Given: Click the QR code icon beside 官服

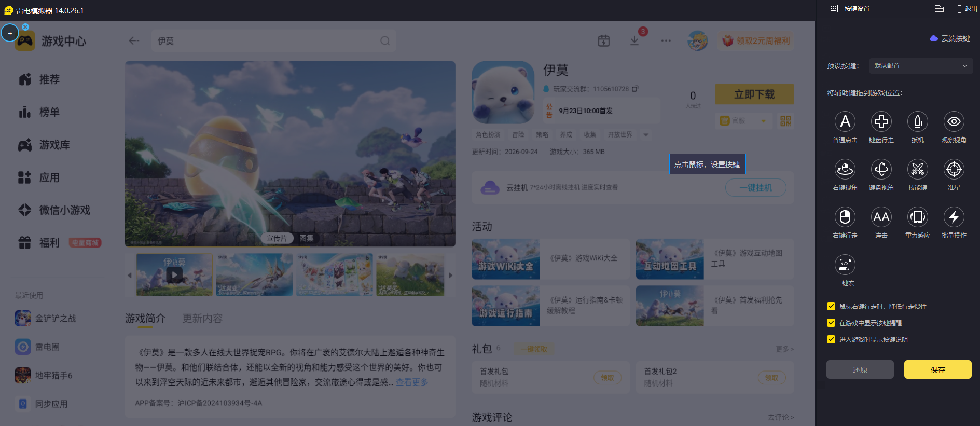Looking at the screenshot, I should tap(785, 121).
